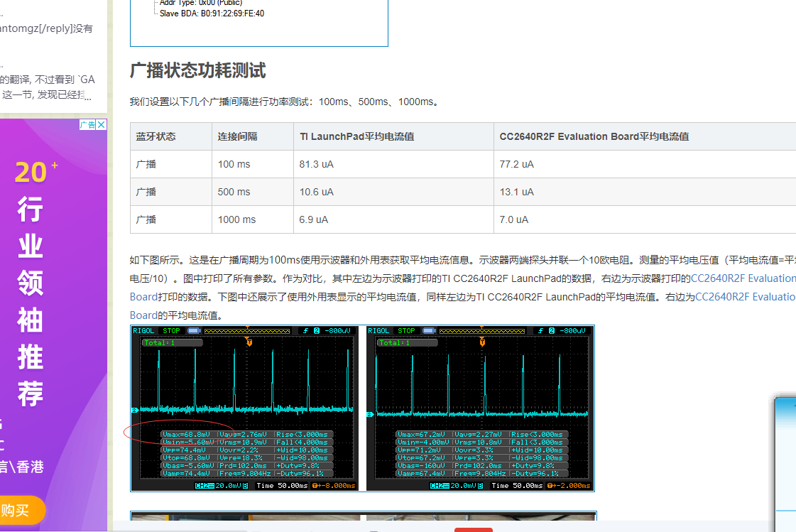Select the 1000 ms interval cell
796x532 pixels.
pyautogui.click(x=253, y=219)
